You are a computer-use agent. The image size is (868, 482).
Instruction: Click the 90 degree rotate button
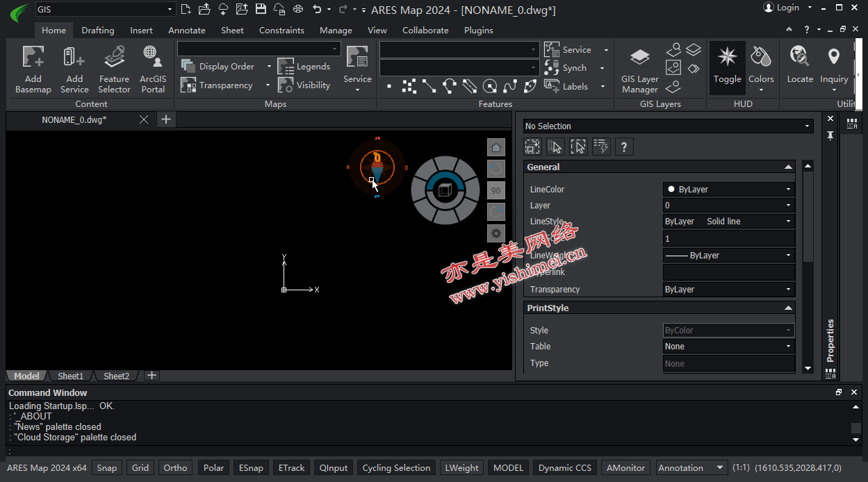496,190
